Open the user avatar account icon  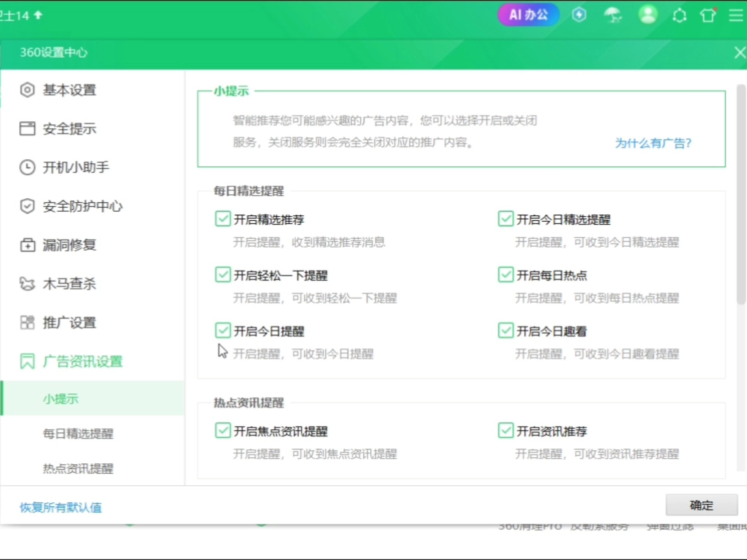(648, 15)
